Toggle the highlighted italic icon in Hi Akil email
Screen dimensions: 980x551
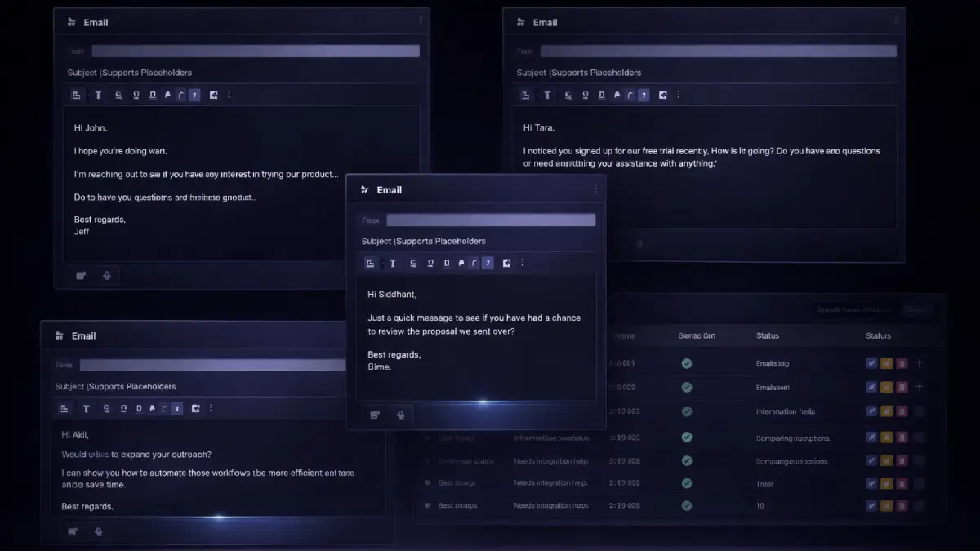[176, 408]
